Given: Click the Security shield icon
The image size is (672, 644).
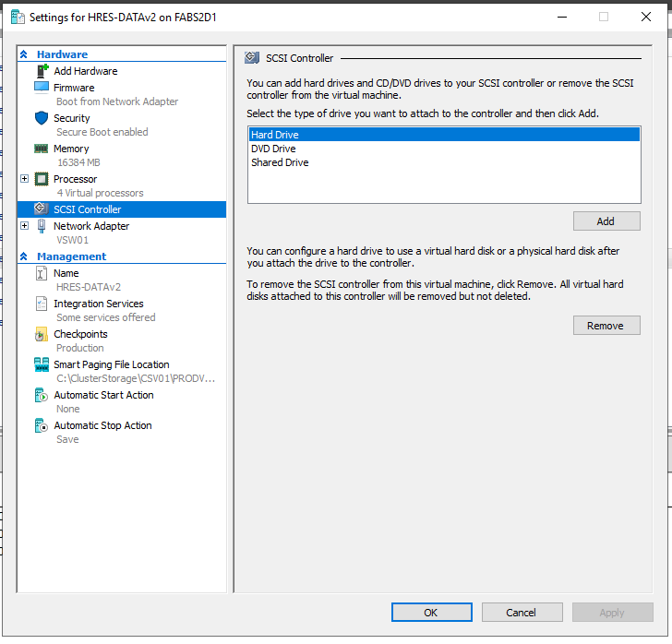Looking at the screenshot, I should click(42, 118).
